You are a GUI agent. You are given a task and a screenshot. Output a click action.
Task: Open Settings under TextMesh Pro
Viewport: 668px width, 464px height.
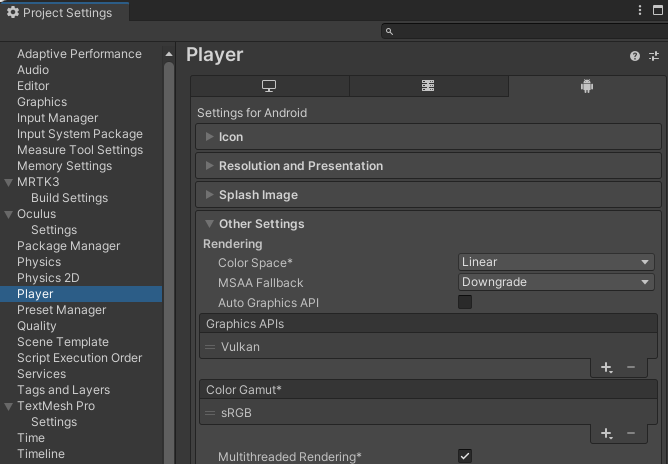(x=54, y=422)
